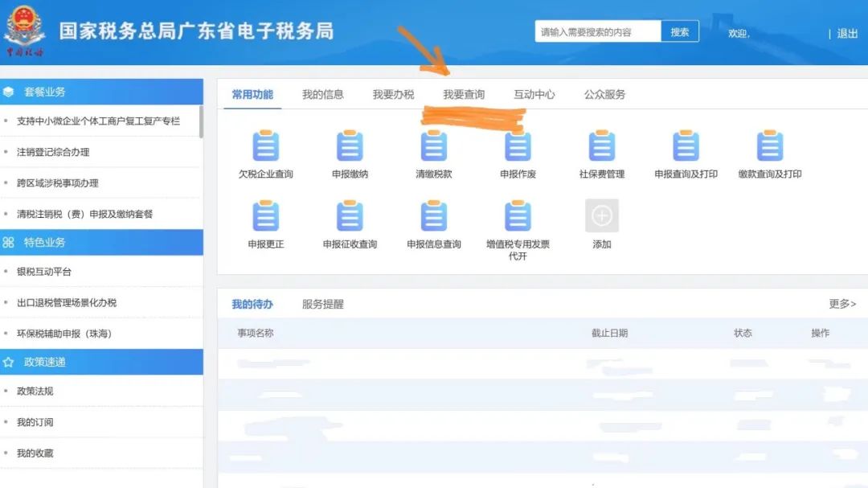The width and height of the screenshot is (868, 488).
Task: Click the 状态 column header
Action: 743,333
